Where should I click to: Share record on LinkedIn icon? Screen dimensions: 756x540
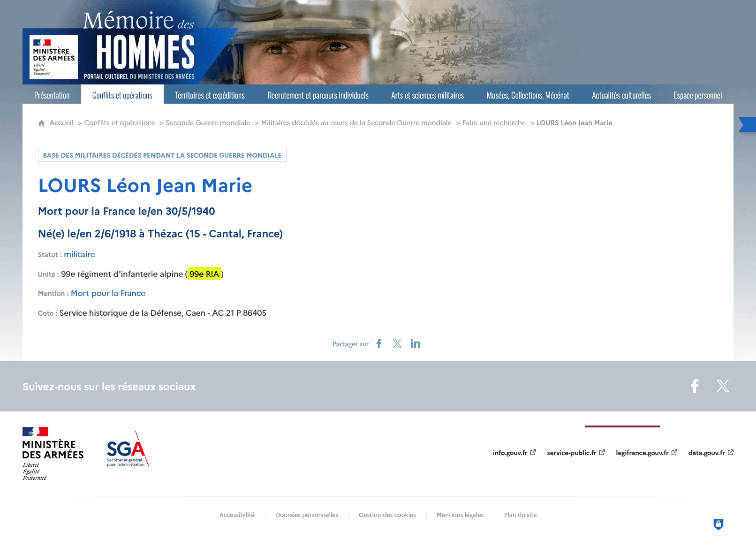[416, 344]
